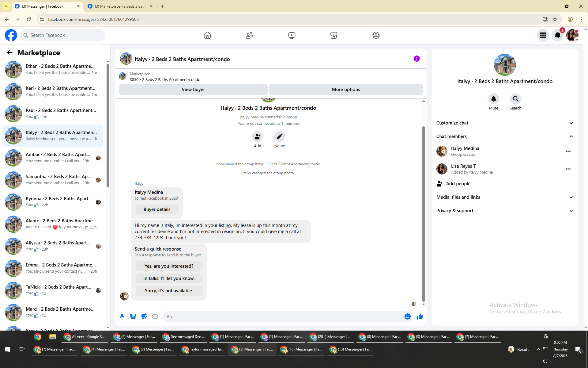
Task: Open the notifications bell
Action: click(x=558, y=35)
